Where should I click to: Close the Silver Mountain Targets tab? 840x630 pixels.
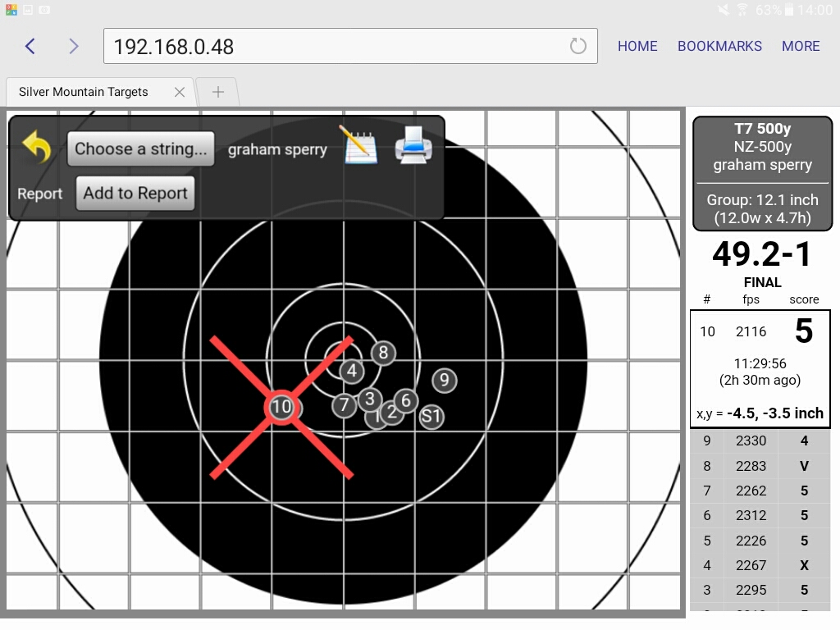pyautogui.click(x=180, y=92)
